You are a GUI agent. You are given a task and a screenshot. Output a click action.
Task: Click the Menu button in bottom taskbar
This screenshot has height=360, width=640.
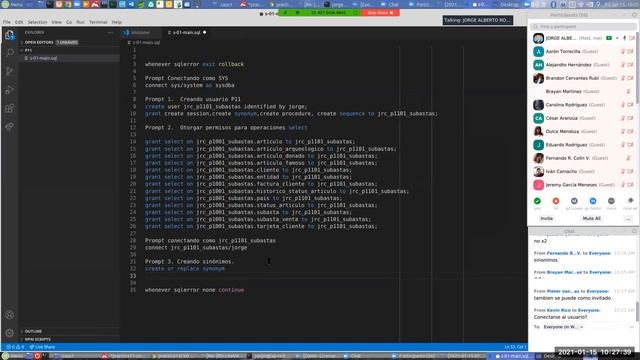(x=13, y=356)
